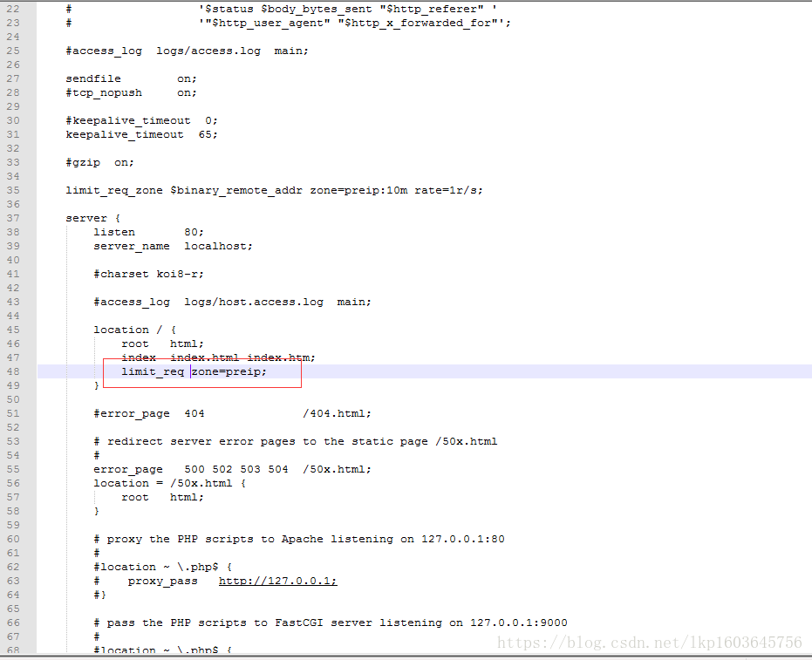Click '# redirect server error pages' comment
The image size is (812, 660).
[295, 441]
